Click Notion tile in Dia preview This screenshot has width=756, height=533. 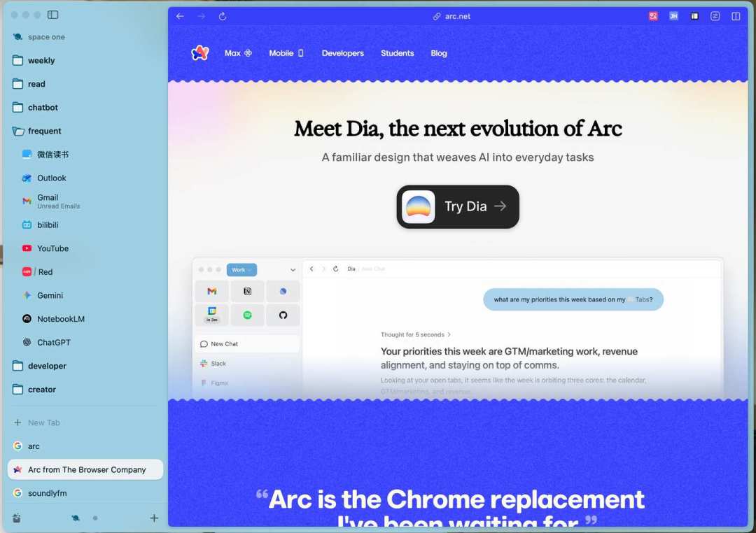coord(247,291)
